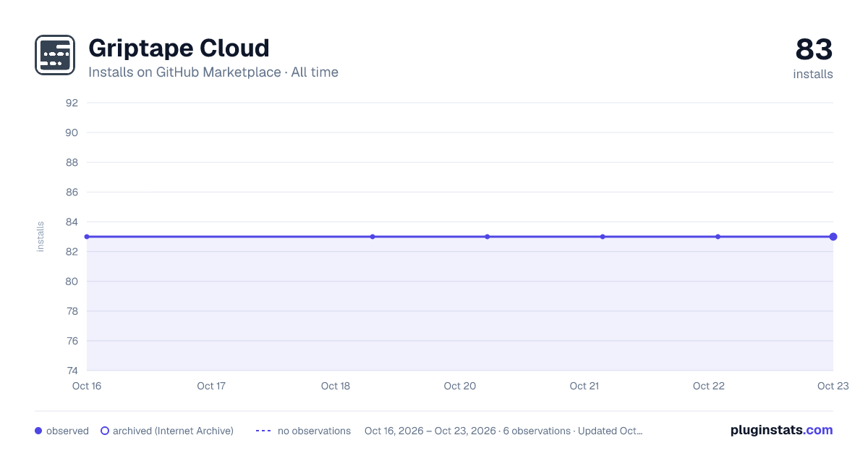Click the 'Griptape Cloud' title heading

point(179,48)
